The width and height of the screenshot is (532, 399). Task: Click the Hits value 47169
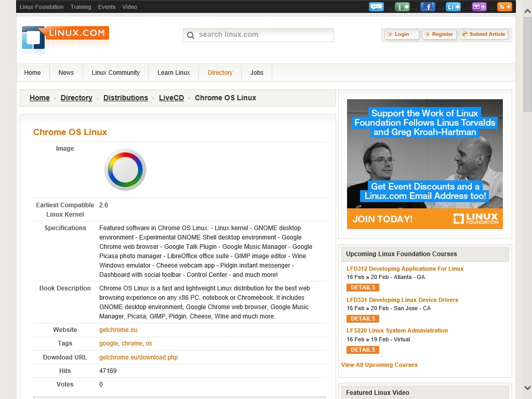coord(108,371)
